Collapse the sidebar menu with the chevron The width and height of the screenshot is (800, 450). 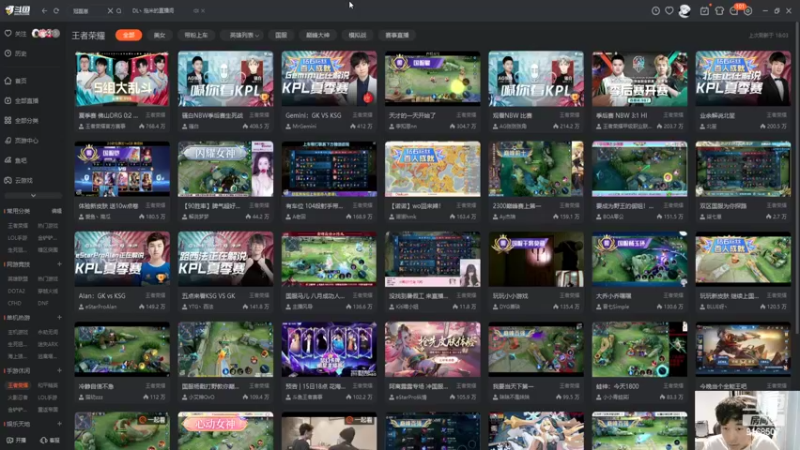pyautogui.click(x=33, y=195)
